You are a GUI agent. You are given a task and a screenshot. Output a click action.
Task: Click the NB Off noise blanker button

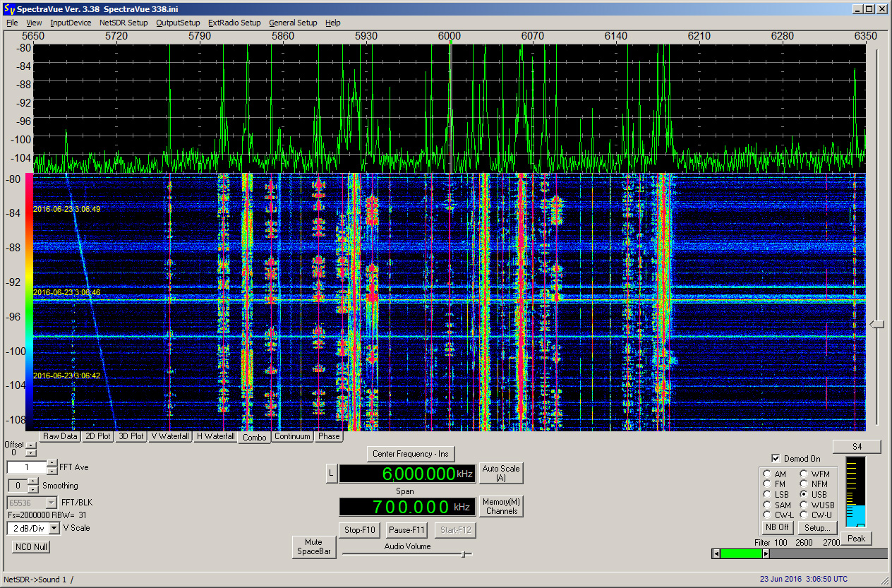pyautogui.click(x=778, y=527)
